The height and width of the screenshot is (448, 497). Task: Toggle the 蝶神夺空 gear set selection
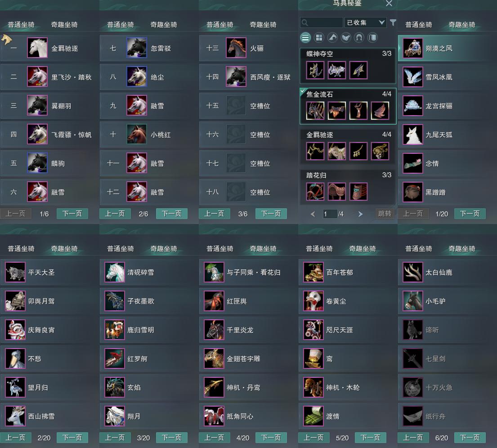[x=348, y=66]
